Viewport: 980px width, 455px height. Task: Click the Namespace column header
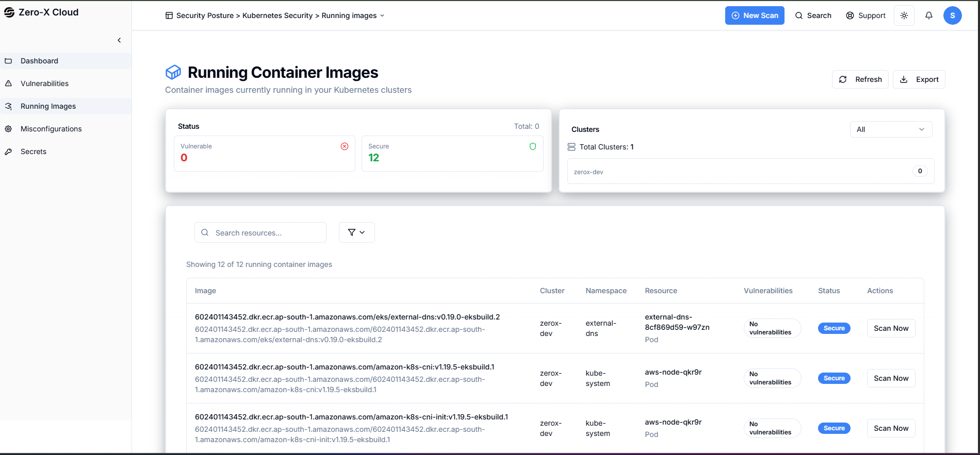tap(606, 291)
